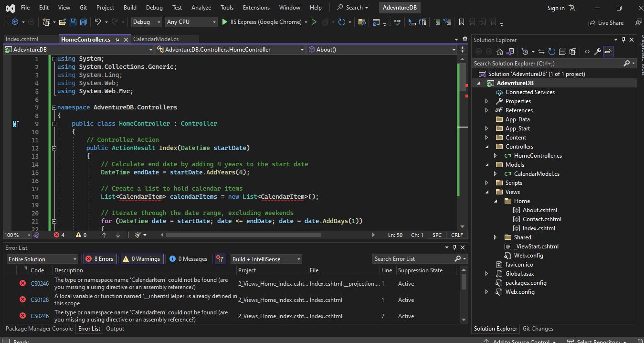
Task: Expand the References node in Solution Explorer
Action: pyautogui.click(x=486, y=110)
